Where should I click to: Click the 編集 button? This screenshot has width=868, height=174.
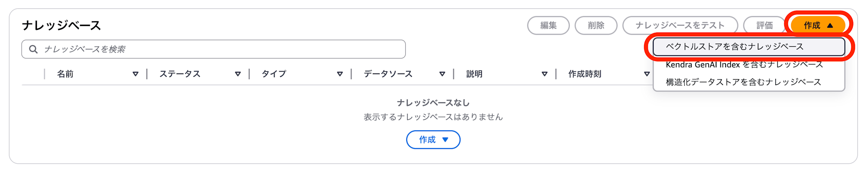549,26
